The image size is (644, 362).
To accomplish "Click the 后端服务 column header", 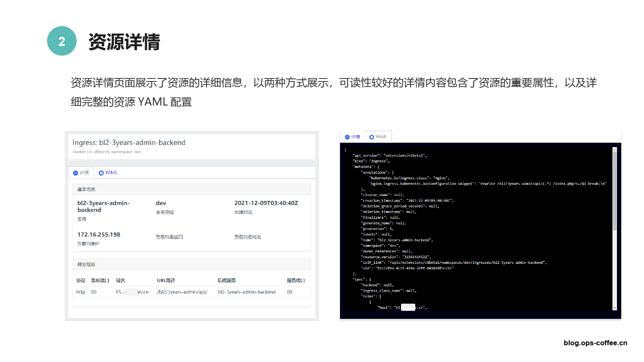I will pyautogui.click(x=226, y=281).
